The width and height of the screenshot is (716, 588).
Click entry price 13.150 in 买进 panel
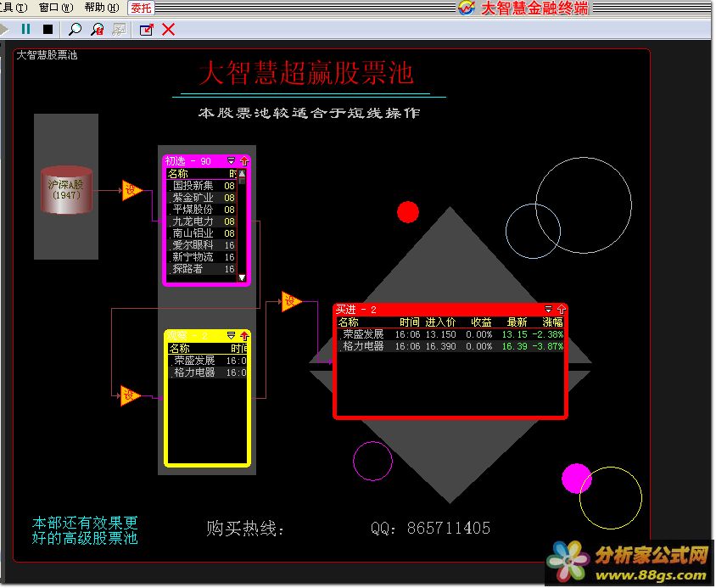point(440,334)
